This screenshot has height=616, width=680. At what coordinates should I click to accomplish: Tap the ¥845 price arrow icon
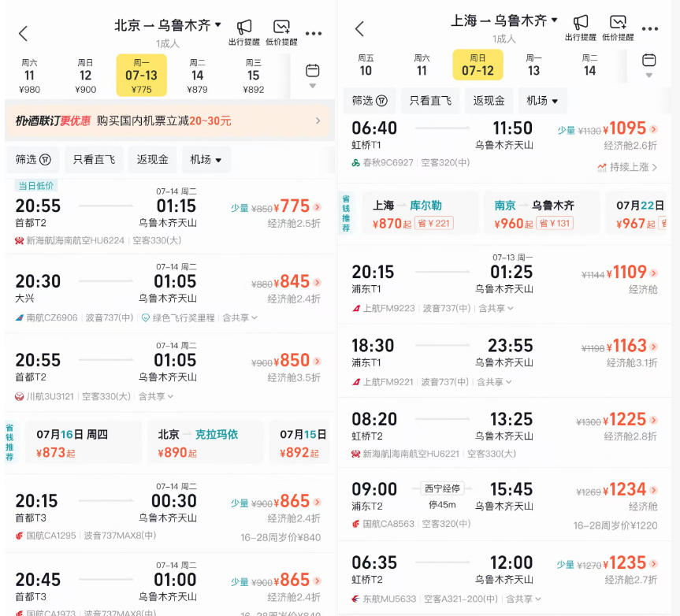pos(318,282)
